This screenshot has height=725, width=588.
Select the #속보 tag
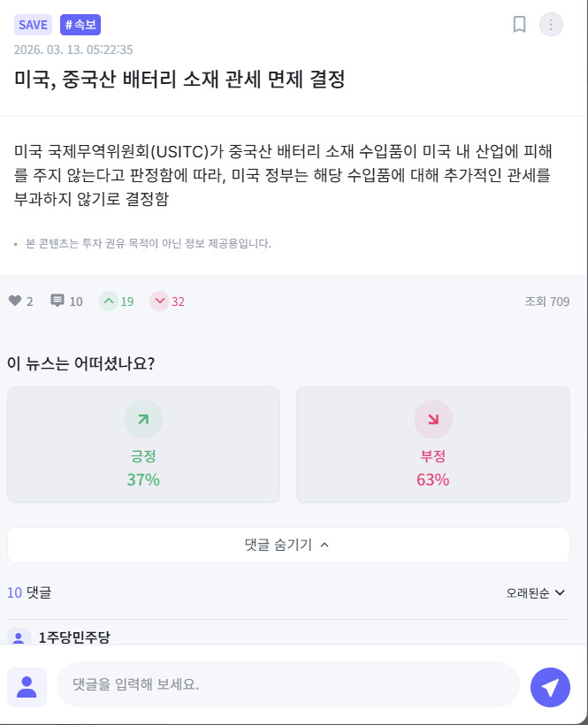80,25
